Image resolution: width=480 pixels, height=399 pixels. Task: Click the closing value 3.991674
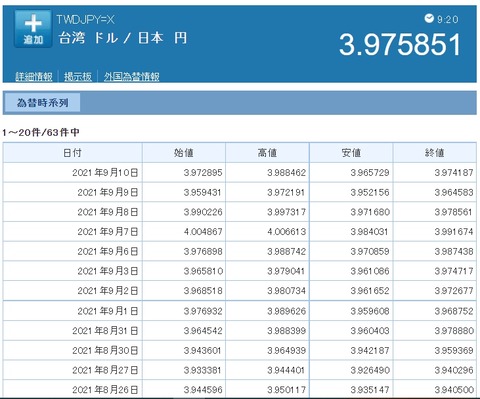click(x=454, y=232)
